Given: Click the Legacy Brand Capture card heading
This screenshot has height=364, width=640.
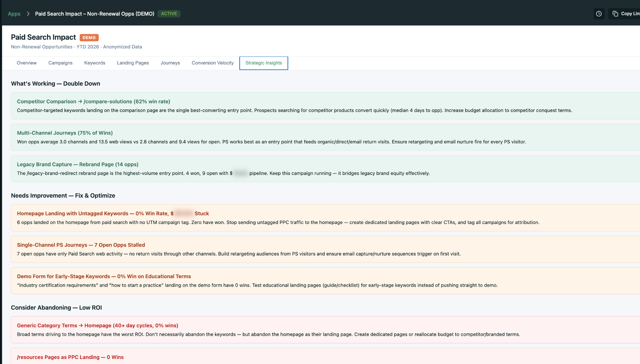Looking at the screenshot, I should pos(77,164).
